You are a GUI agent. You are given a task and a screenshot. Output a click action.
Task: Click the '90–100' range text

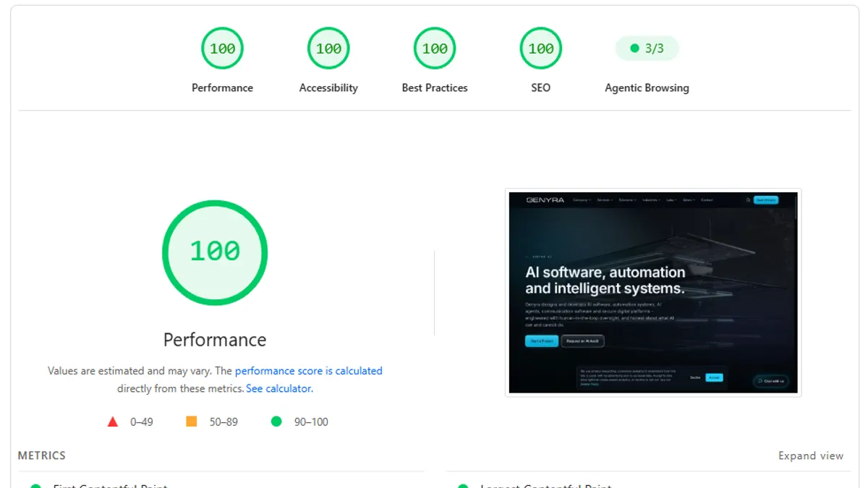[x=311, y=421]
